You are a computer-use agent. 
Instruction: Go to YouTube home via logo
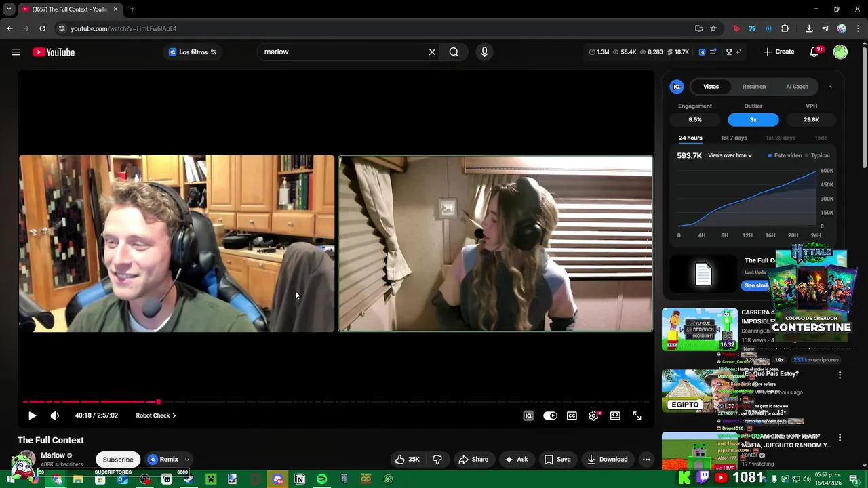coord(54,52)
